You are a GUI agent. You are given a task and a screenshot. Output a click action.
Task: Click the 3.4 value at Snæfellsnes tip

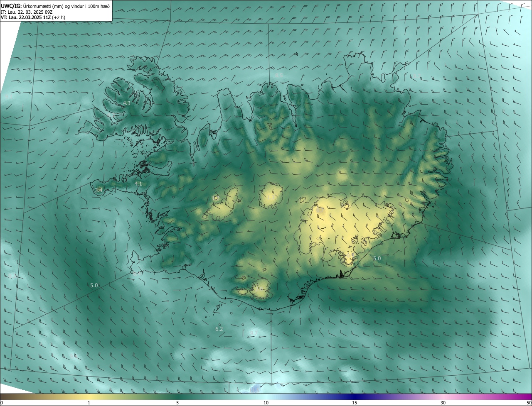99,190
